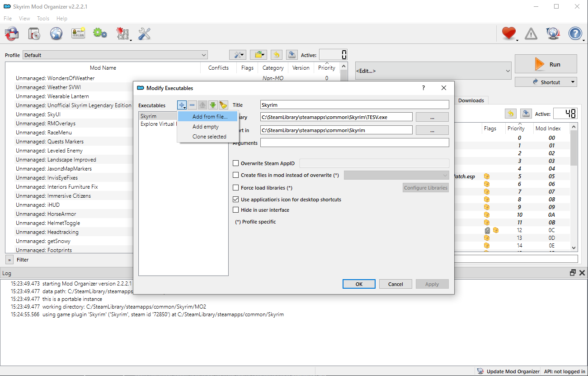Screen dimensions: 588x376
Task: Click the red heart endorse icon
Action: pyautogui.click(x=509, y=33)
